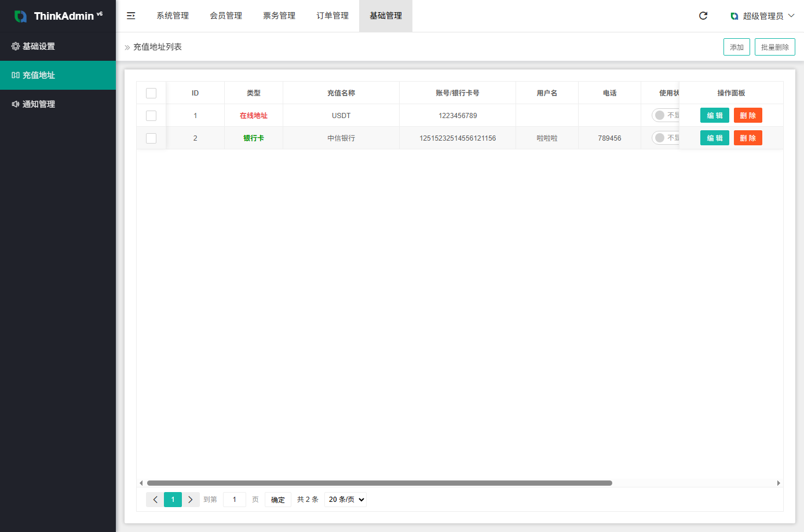Click the 添加 button
Image resolution: width=804 pixels, height=532 pixels.
[x=737, y=47]
